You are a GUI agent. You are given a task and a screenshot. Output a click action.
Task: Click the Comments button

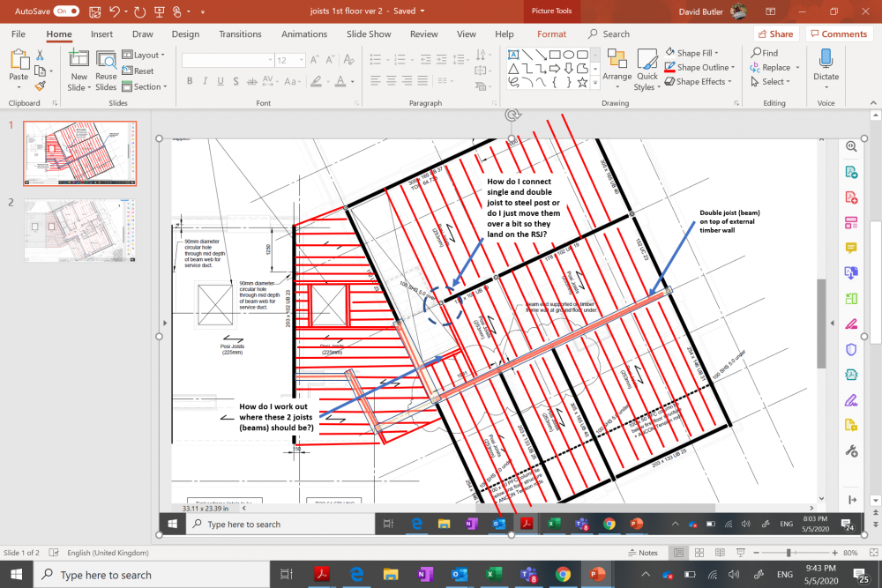click(x=839, y=33)
